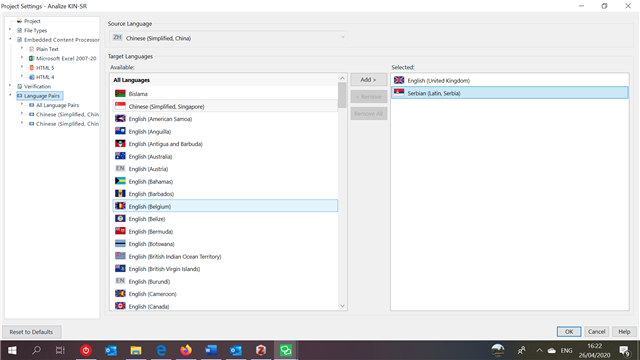This screenshot has width=640, height=360.
Task: Select English (Cameroon) in list
Action: click(225, 294)
